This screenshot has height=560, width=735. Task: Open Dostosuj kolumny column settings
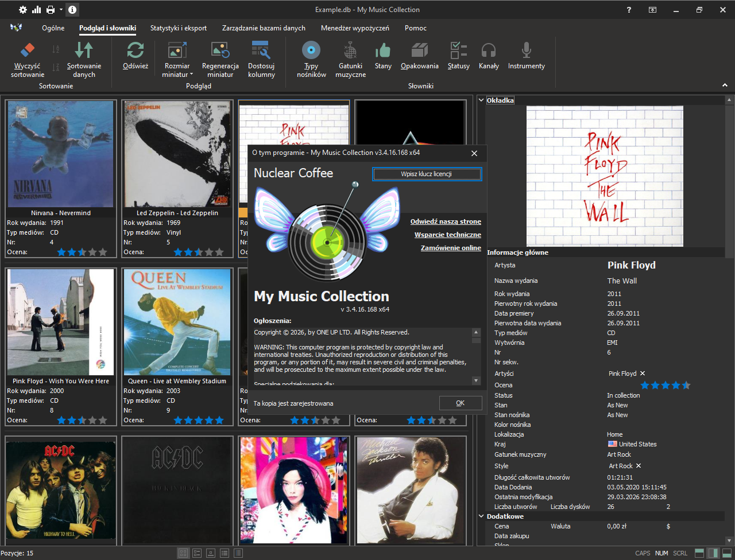click(x=261, y=60)
